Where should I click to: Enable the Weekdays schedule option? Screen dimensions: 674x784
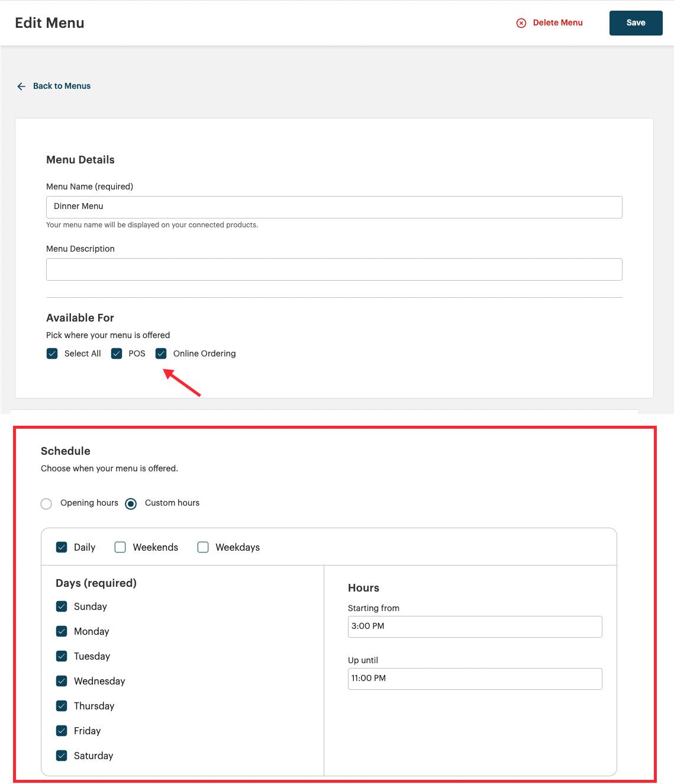pyautogui.click(x=203, y=547)
